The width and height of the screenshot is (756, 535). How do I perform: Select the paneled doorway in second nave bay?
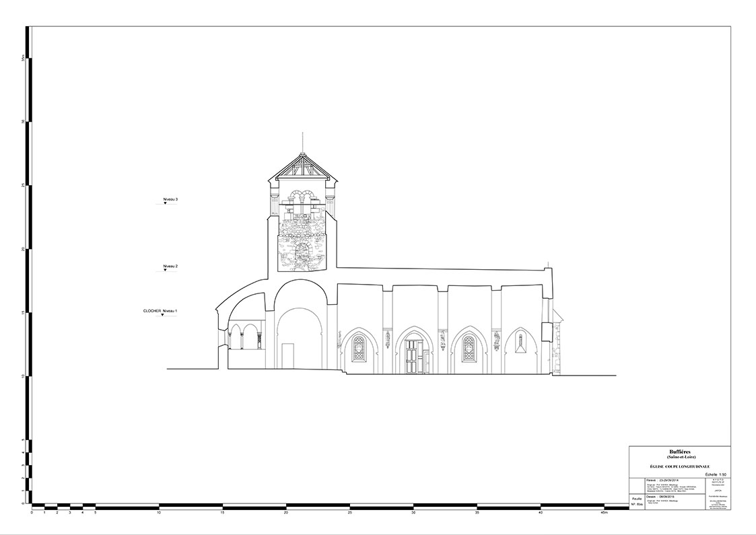[413, 356]
